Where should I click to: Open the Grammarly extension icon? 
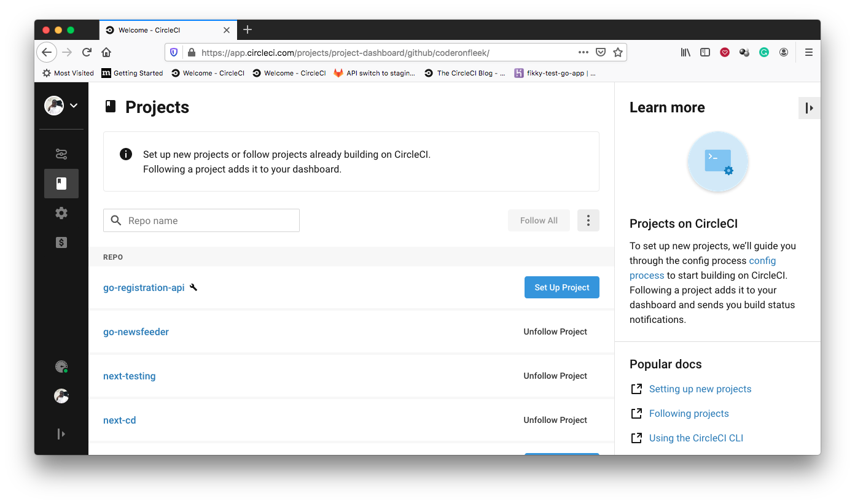(763, 52)
